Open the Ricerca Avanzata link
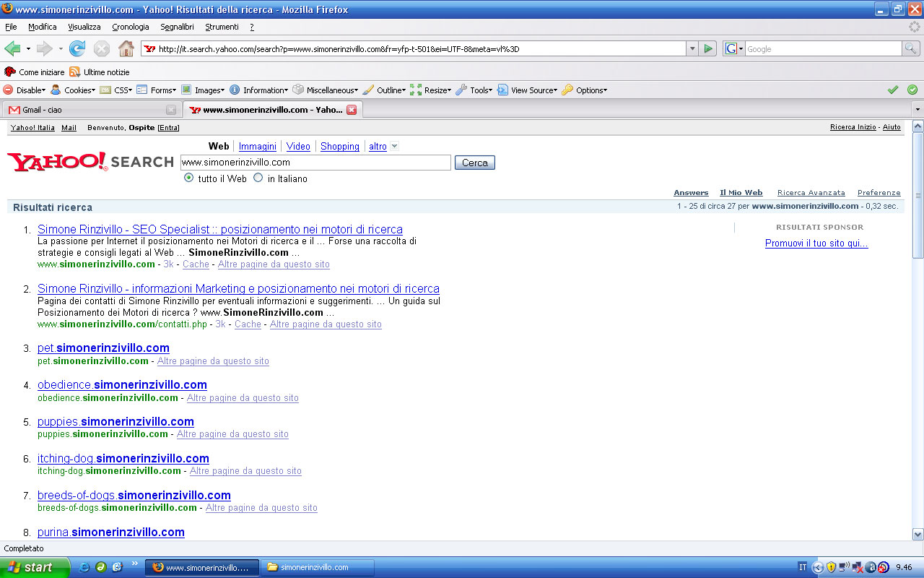This screenshot has height=578, width=924. (811, 193)
